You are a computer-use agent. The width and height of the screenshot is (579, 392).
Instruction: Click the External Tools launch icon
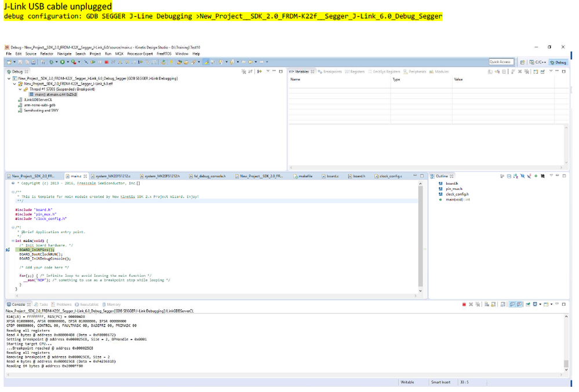pyautogui.click(x=74, y=62)
